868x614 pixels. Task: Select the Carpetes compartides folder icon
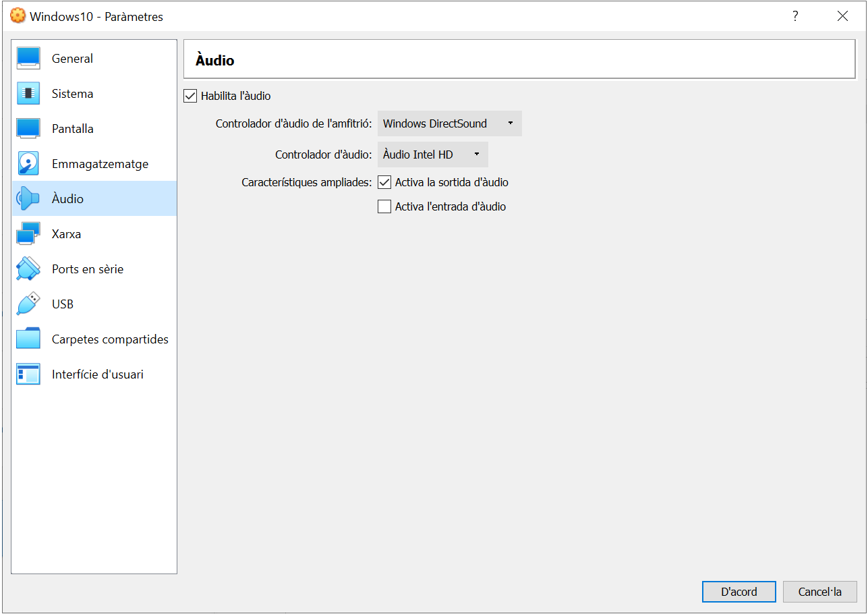pyautogui.click(x=28, y=339)
